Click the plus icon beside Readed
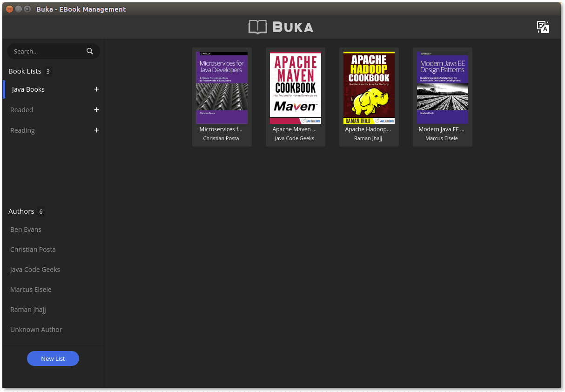 pyautogui.click(x=96, y=110)
